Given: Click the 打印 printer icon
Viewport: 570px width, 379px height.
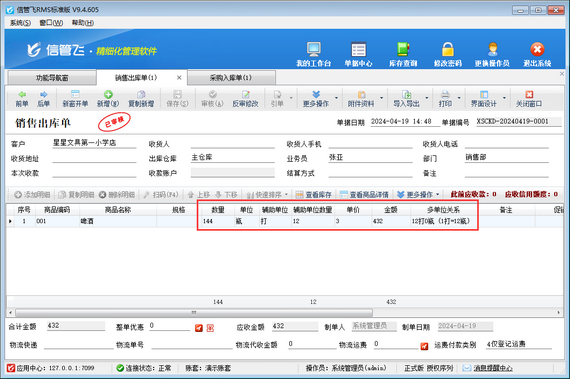Looking at the screenshot, I should tap(445, 94).
